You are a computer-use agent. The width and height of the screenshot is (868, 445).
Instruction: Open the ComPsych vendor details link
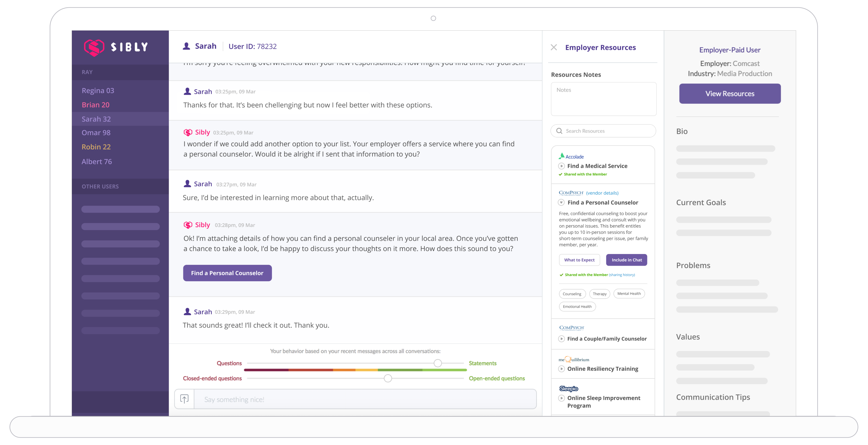602,193
